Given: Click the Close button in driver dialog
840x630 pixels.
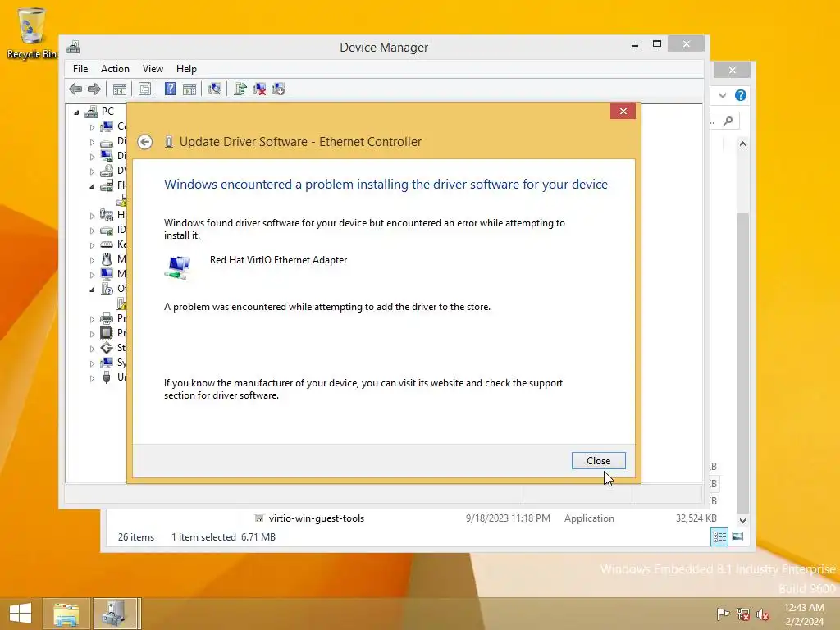Looking at the screenshot, I should [x=598, y=461].
